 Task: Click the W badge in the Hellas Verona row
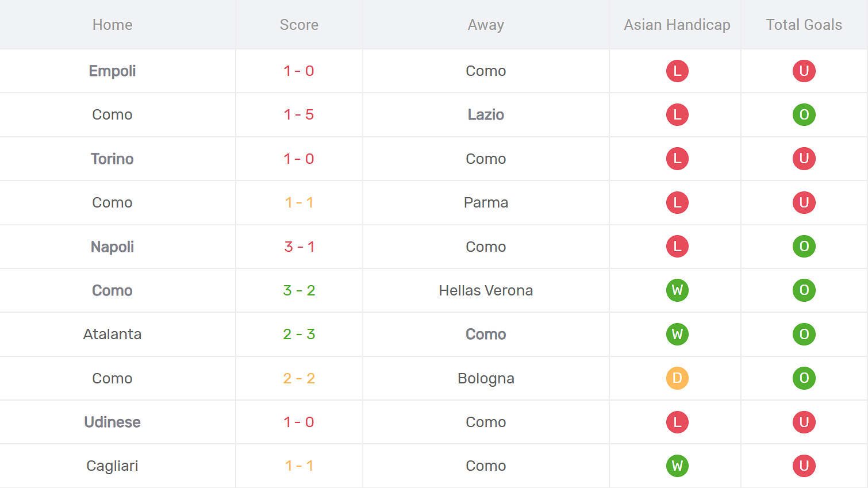[x=677, y=290]
